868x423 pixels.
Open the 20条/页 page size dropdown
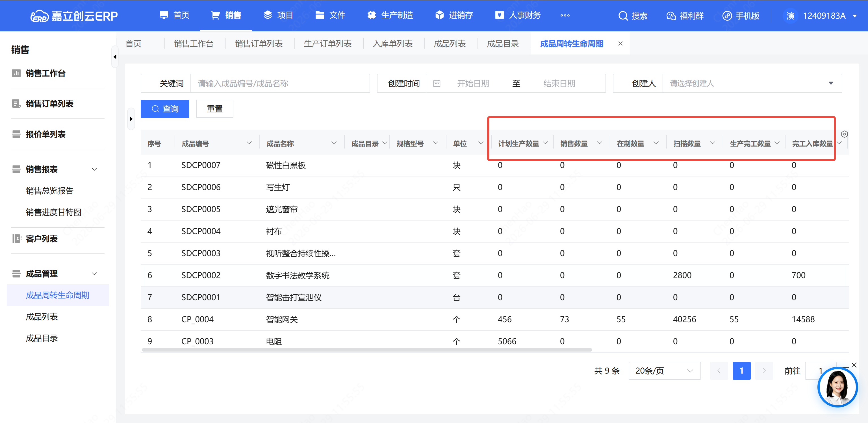[665, 371]
